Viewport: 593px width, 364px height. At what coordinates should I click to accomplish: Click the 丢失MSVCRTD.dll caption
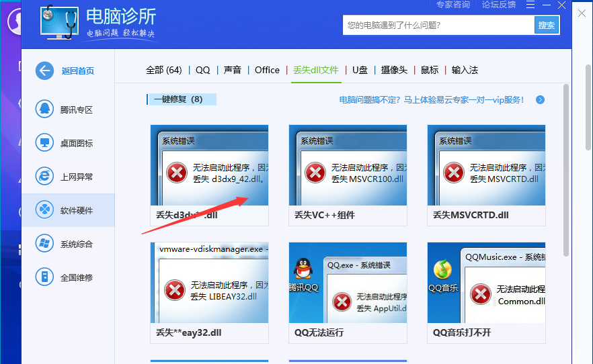click(x=471, y=215)
